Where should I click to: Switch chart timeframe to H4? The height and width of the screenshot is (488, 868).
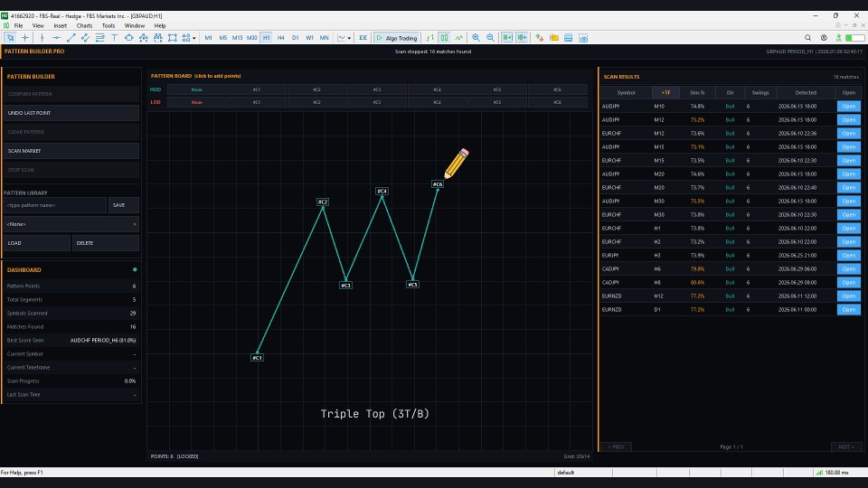pos(280,38)
